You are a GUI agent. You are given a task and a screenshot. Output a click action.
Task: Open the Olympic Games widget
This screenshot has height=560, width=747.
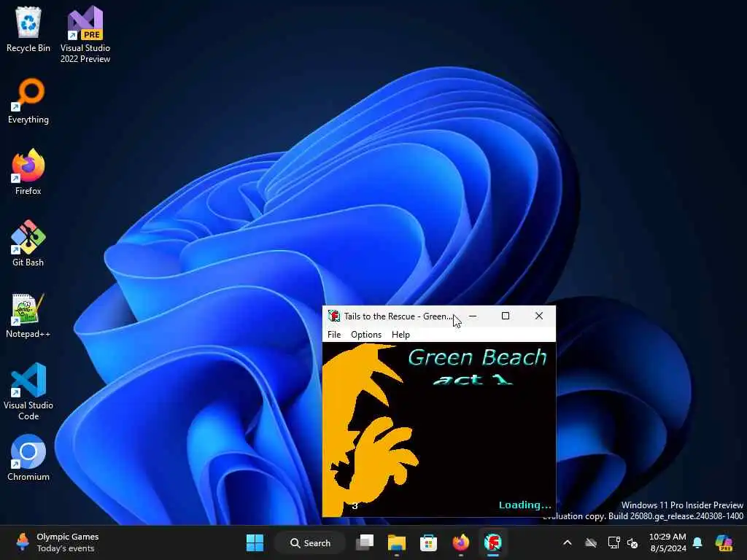[x=57, y=542]
